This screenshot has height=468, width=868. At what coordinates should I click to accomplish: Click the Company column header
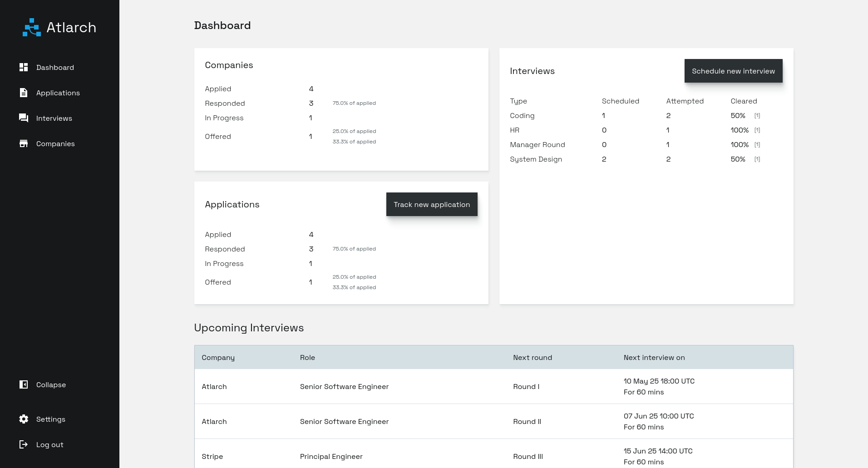click(218, 357)
